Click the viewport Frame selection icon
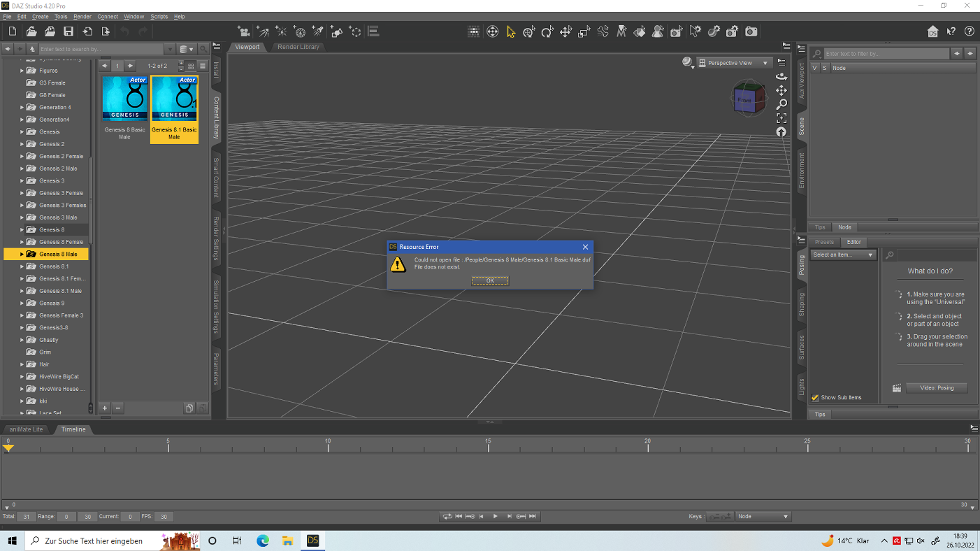 click(781, 118)
